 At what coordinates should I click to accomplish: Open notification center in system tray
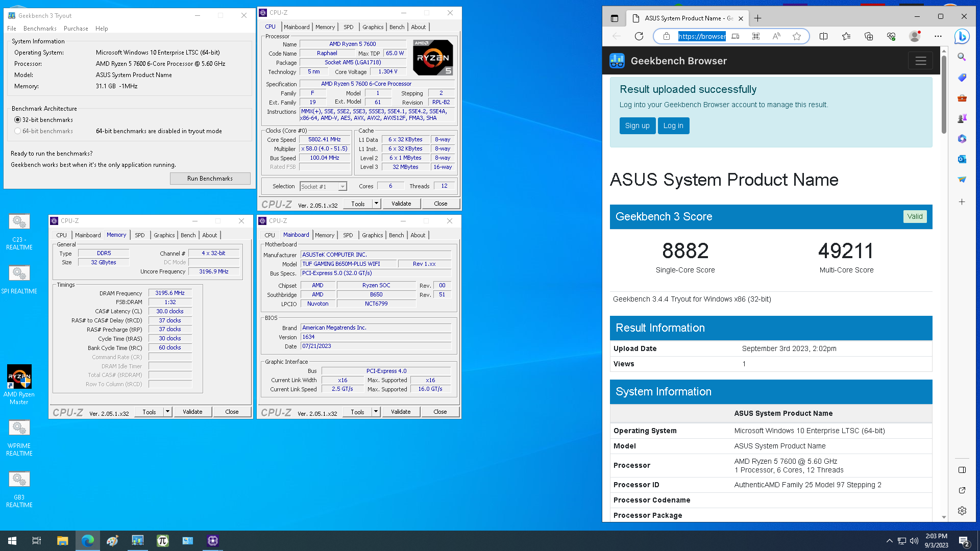[964, 541]
